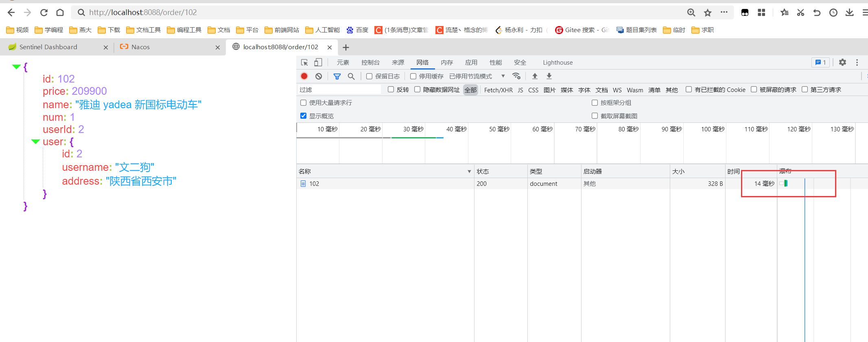The image size is (868, 342).
Task: Open the 前端网站 bookmark folder
Action: coord(282,30)
